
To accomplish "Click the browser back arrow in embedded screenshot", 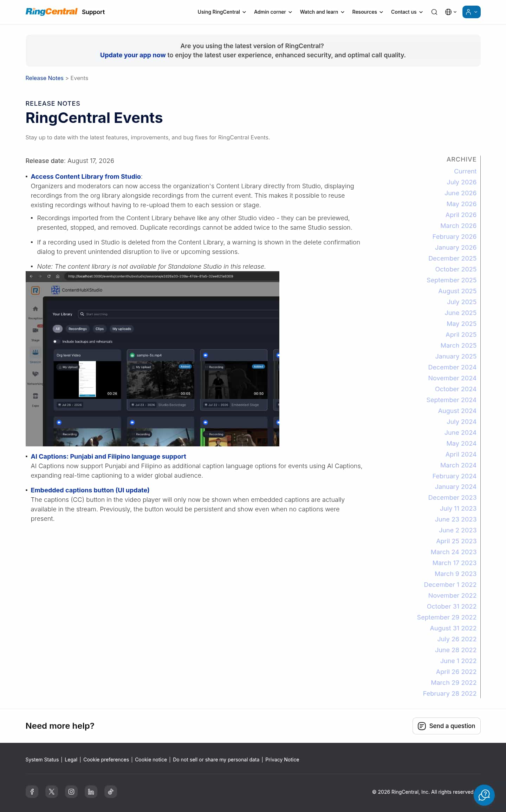I will 31,276.
